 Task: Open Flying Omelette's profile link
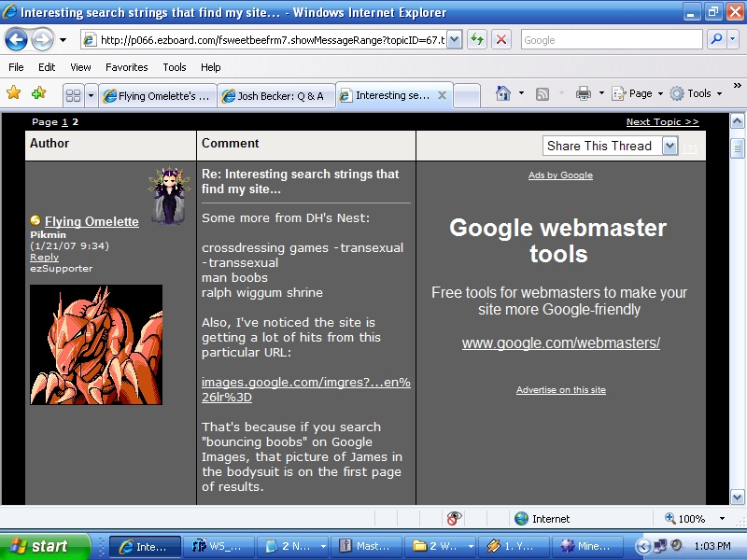pos(92,221)
